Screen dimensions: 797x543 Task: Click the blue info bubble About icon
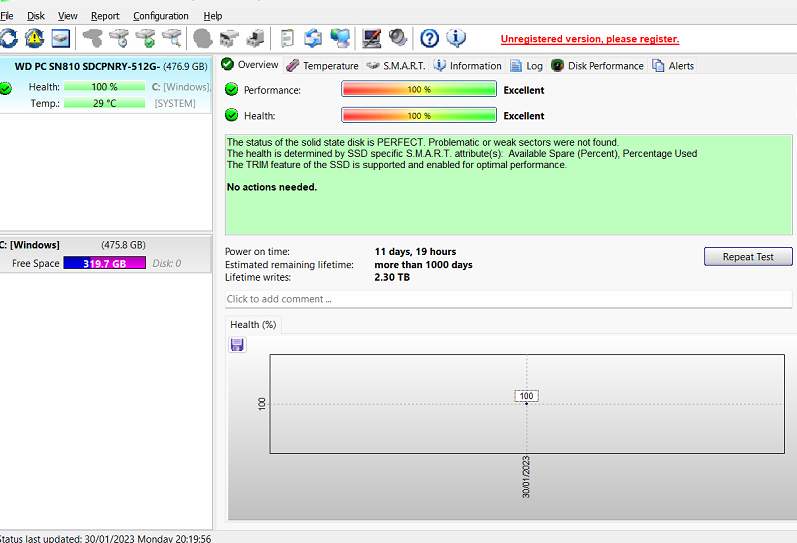pyautogui.click(x=456, y=38)
